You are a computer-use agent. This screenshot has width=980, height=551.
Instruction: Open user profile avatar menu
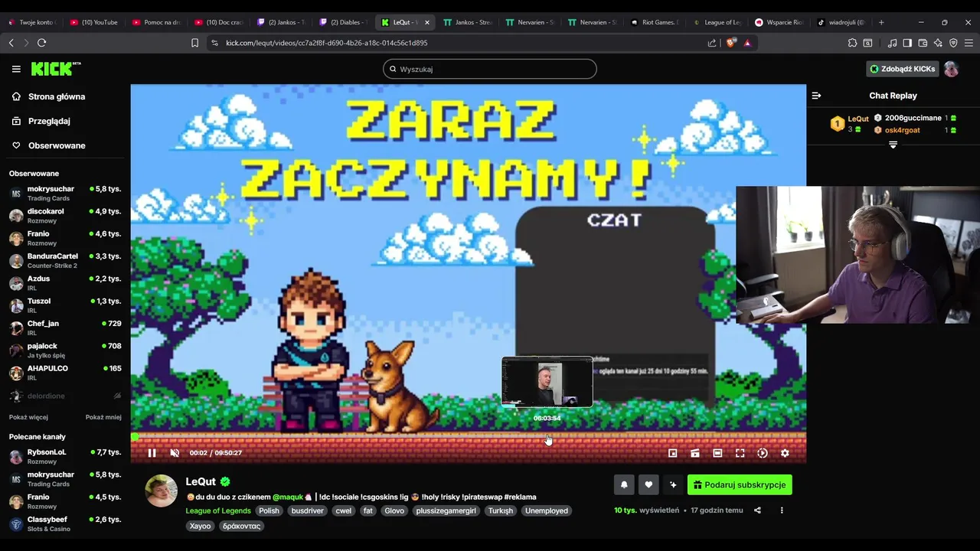(x=952, y=69)
